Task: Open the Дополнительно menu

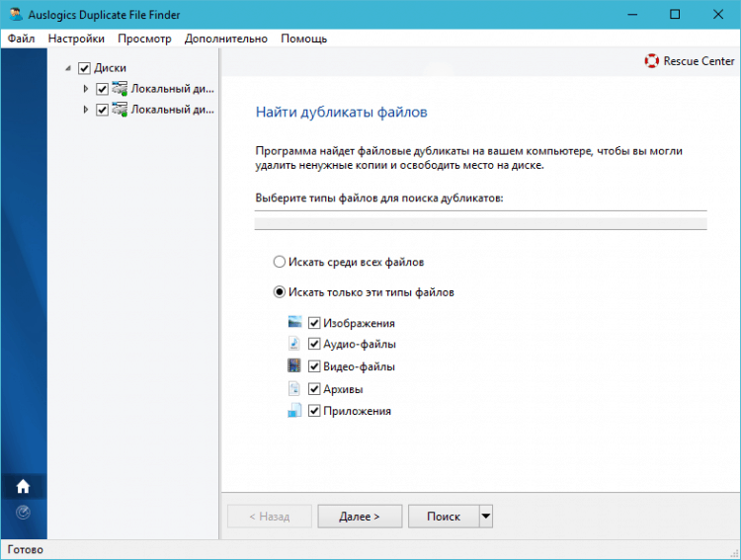Action: 226,39
